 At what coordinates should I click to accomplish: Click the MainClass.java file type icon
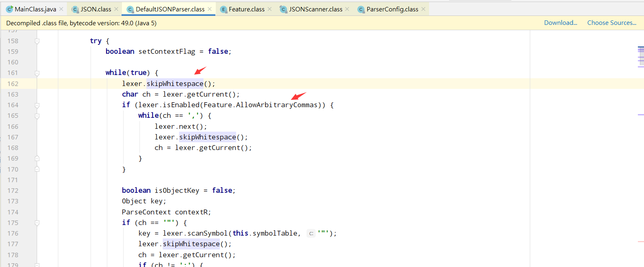9,9
